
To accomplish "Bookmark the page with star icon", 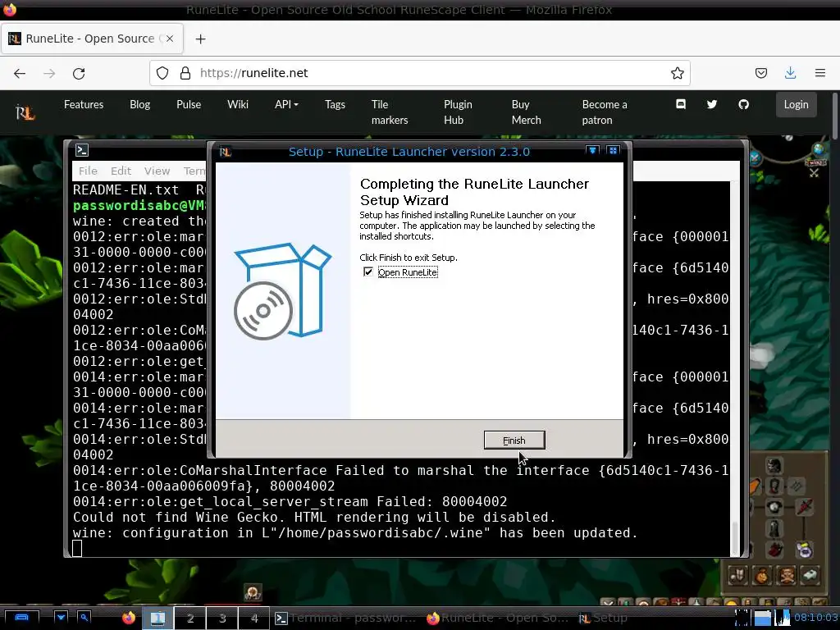I will tap(677, 73).
